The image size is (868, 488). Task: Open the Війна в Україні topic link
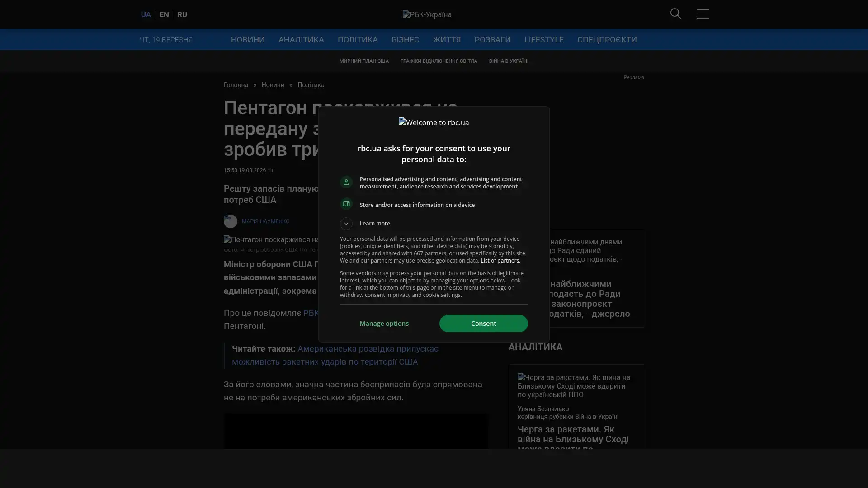coord(508,61)
